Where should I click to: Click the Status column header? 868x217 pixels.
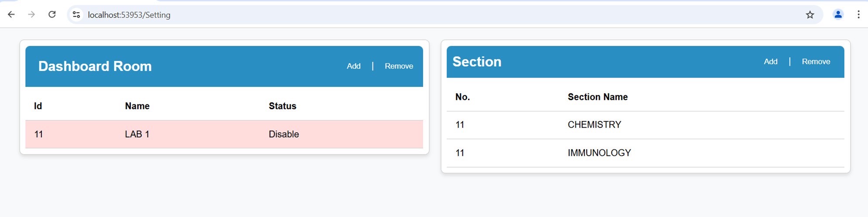(282, 106)
